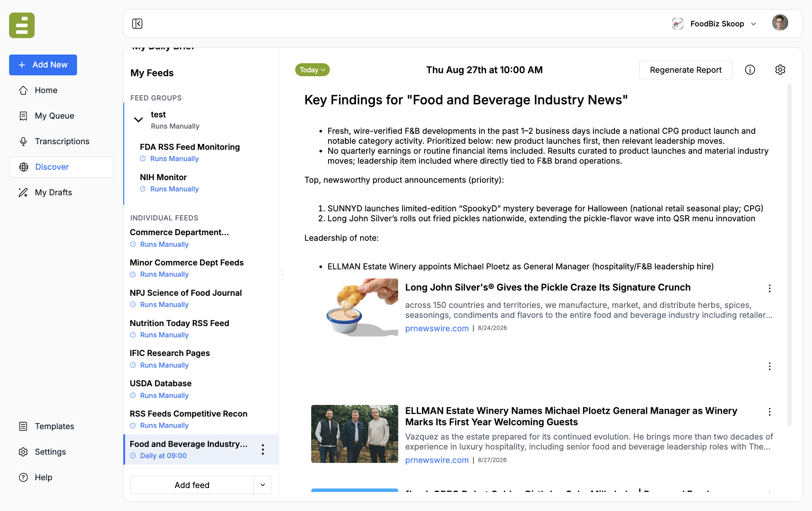Screen dimensions: 812x511
Task: Collapse the sidebar panel icon
Action: click(x=137, y=23)
